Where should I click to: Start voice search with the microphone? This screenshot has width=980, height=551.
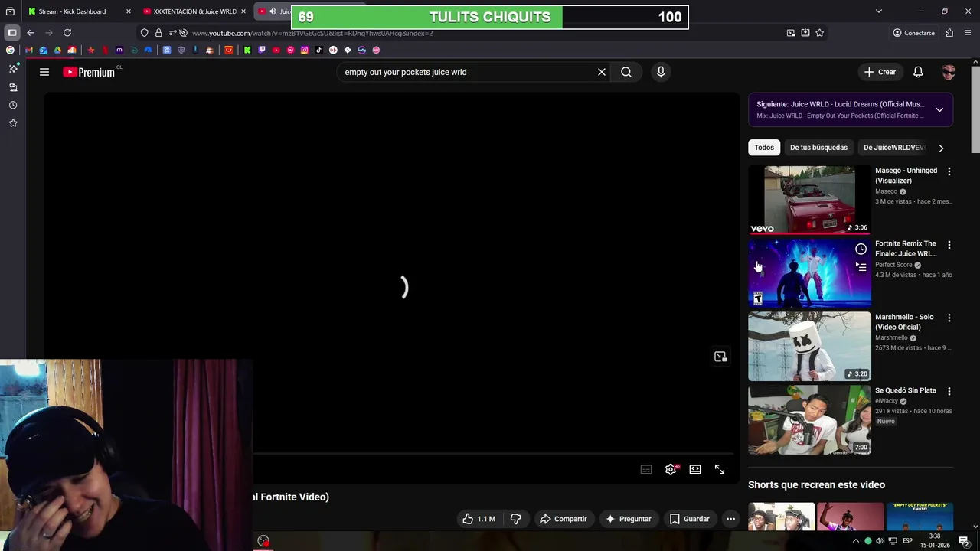661,72
